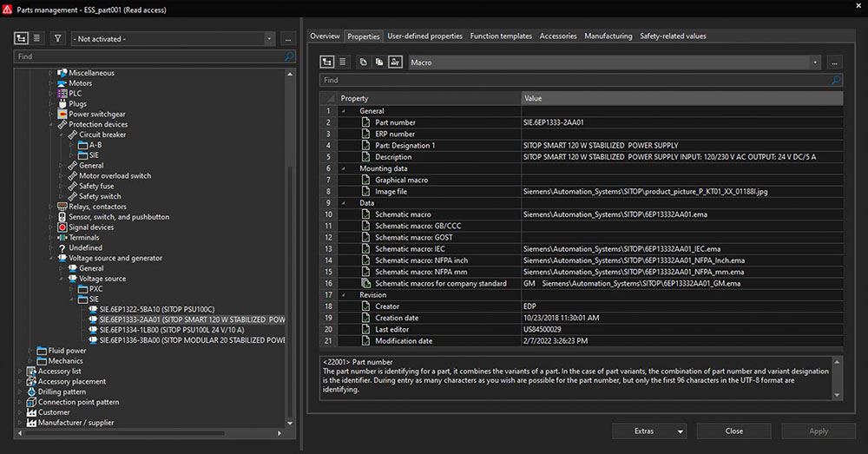Open the A-B folder under Circuit breaker
Image resolution: width=868 pixels, height=454 pixels.
(x=83, y=145)
